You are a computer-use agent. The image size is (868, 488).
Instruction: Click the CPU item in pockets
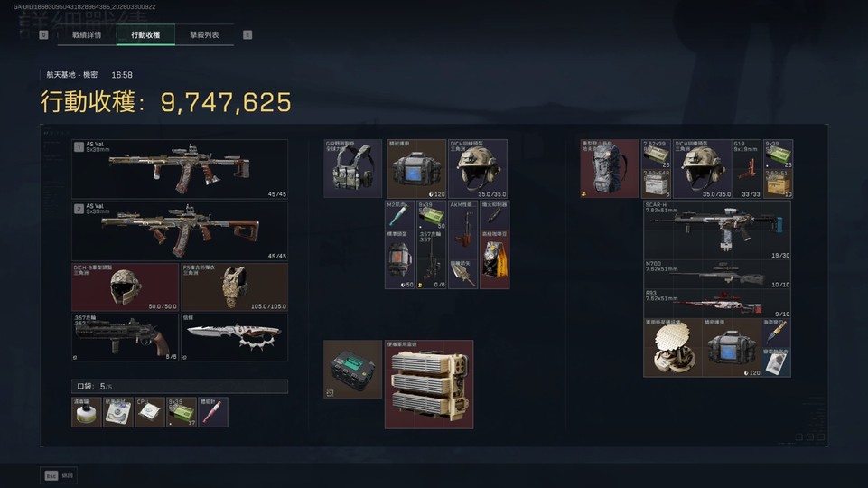click(149, 412)
